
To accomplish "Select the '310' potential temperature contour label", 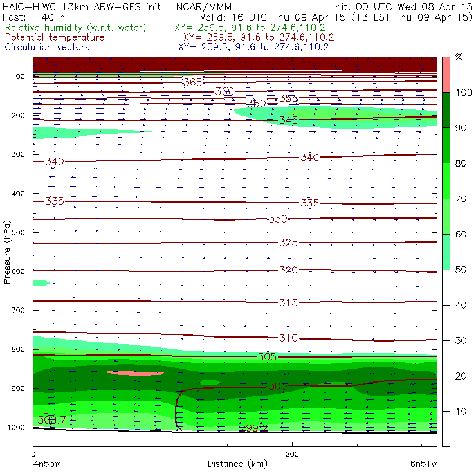I will (x=289, y=338).
